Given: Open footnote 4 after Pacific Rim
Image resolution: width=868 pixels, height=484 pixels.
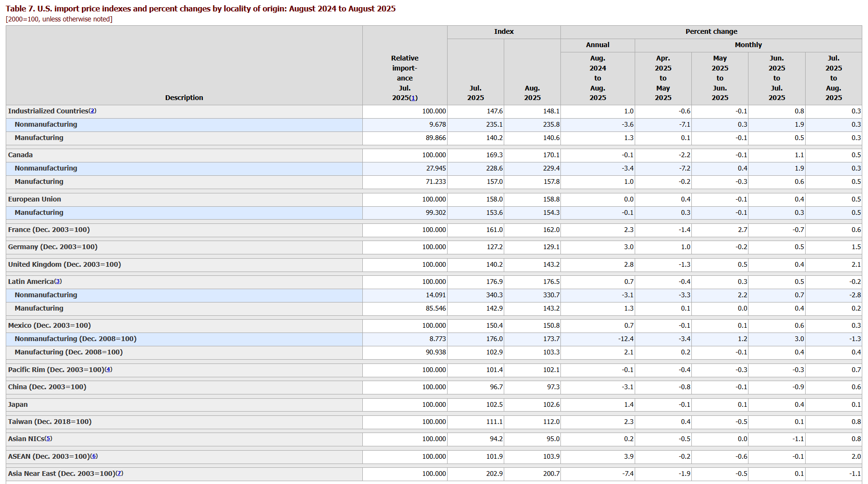Looking at the screenshot, I should click(109, 370).
